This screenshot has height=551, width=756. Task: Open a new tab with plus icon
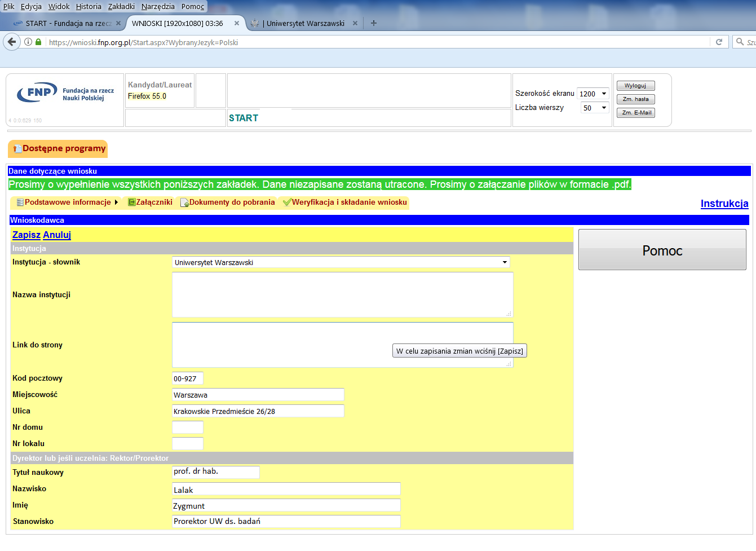pos(374,23)
